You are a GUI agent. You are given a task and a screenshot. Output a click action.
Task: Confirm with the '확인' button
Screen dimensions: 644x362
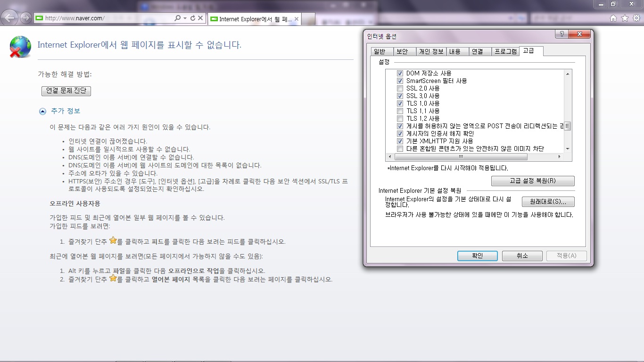[x=478, y=255]
